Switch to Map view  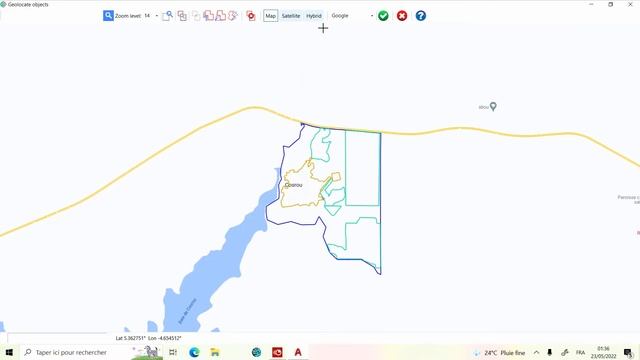click(271, 16)
